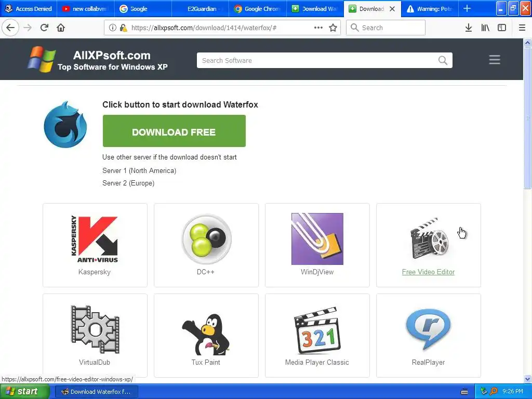Open the Firefox hamburger menu
Image resolution: width=532 pixels, height=399 pixels.
pyautogui.click(x=522, y=28)
